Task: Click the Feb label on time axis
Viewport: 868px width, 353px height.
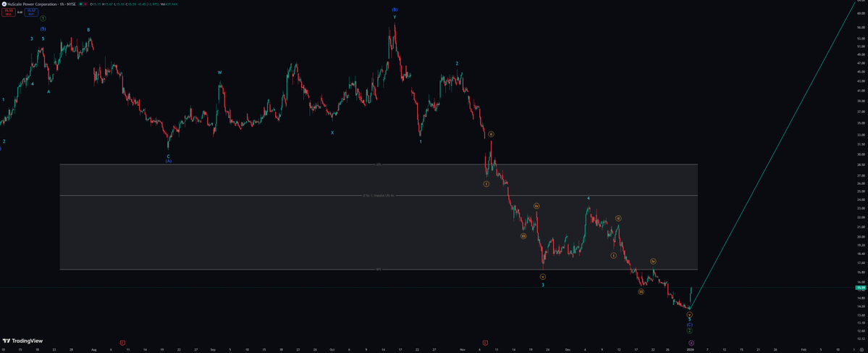Action: 803,350
